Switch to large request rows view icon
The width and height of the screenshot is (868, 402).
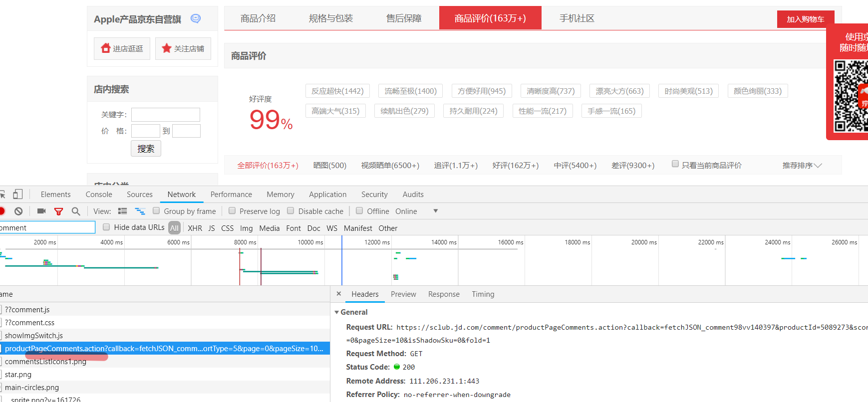[x=122, y=211]
